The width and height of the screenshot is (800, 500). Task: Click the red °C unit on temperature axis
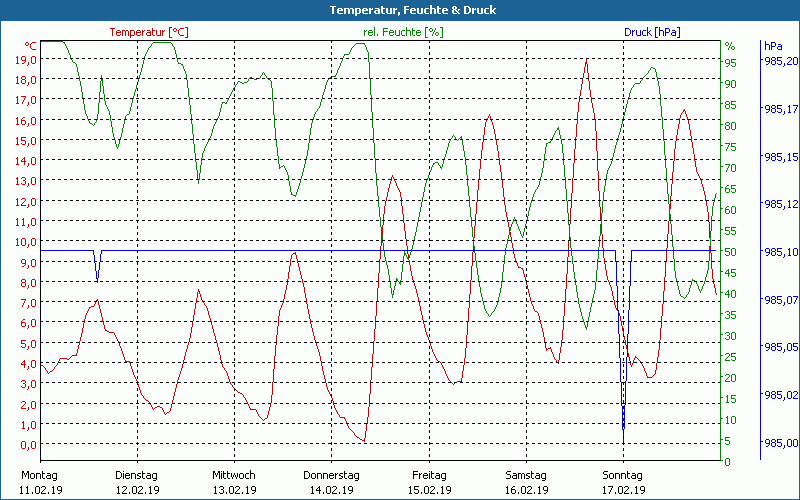pyautogui.click(x=30, y=46)
